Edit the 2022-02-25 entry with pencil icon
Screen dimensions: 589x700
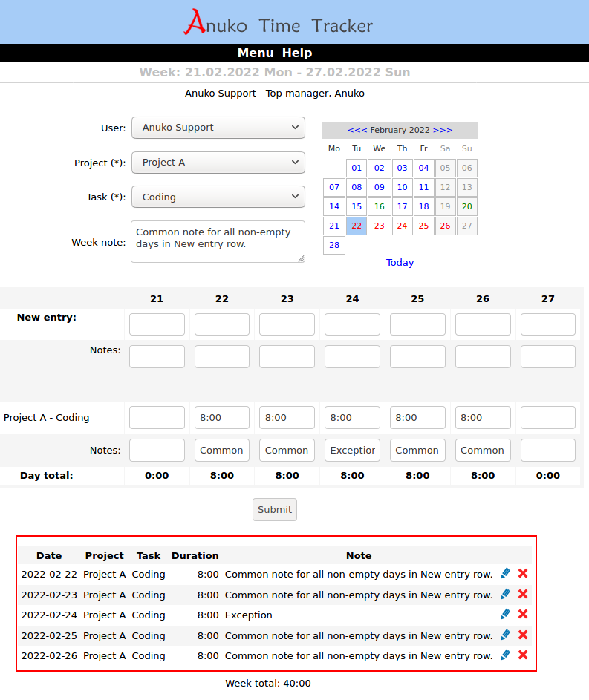pyautogui.click(x=506, y=635)
